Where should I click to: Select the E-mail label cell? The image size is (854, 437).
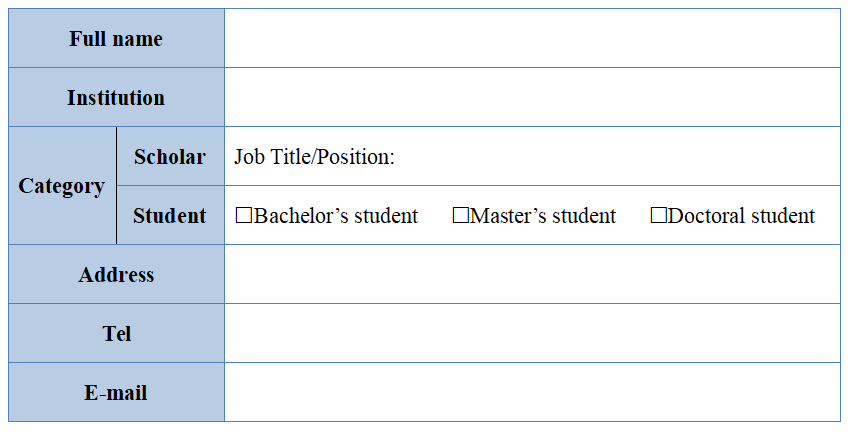[116, 393]
